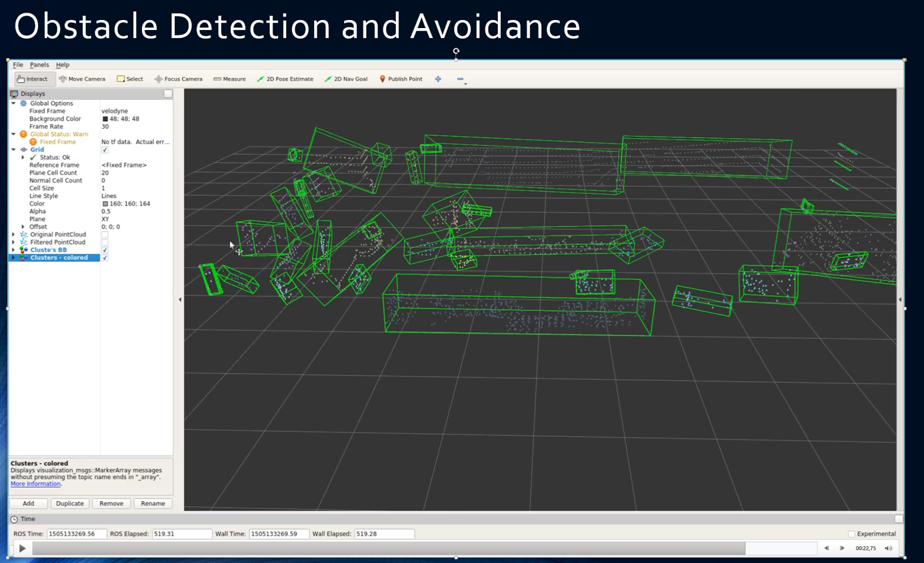Click the Add display button
924x563 pixels.
29,504
